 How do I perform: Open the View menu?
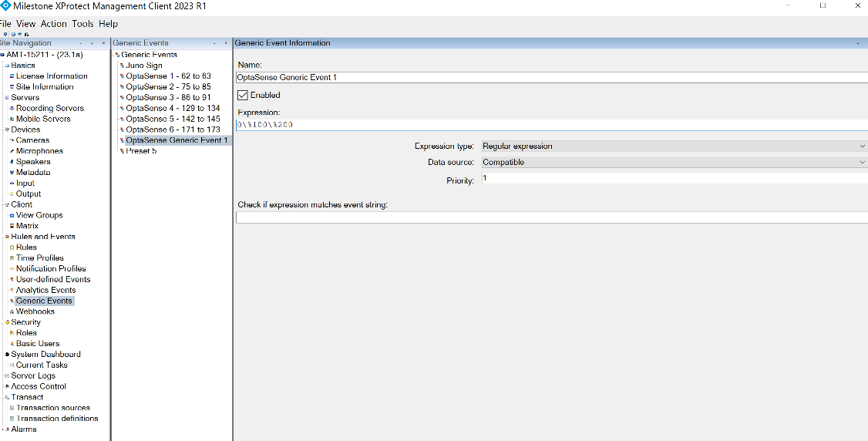tap(25, 24)
